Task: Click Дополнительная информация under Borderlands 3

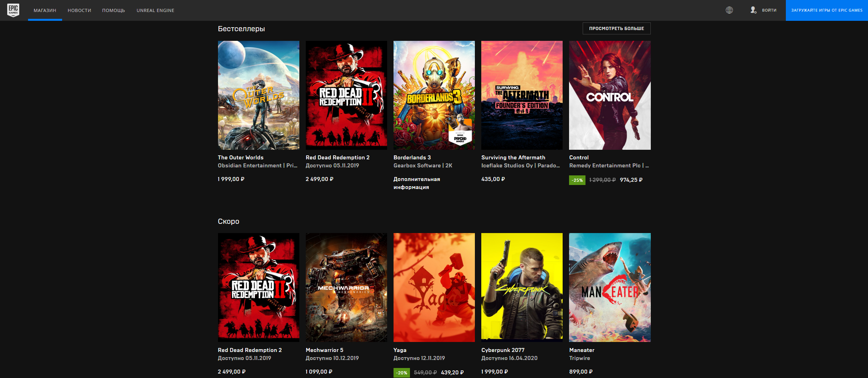Action: [x=417, y=183]
